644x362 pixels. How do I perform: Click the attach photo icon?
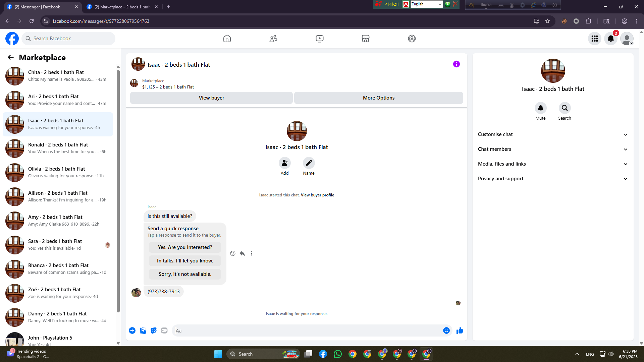[143, 330]
